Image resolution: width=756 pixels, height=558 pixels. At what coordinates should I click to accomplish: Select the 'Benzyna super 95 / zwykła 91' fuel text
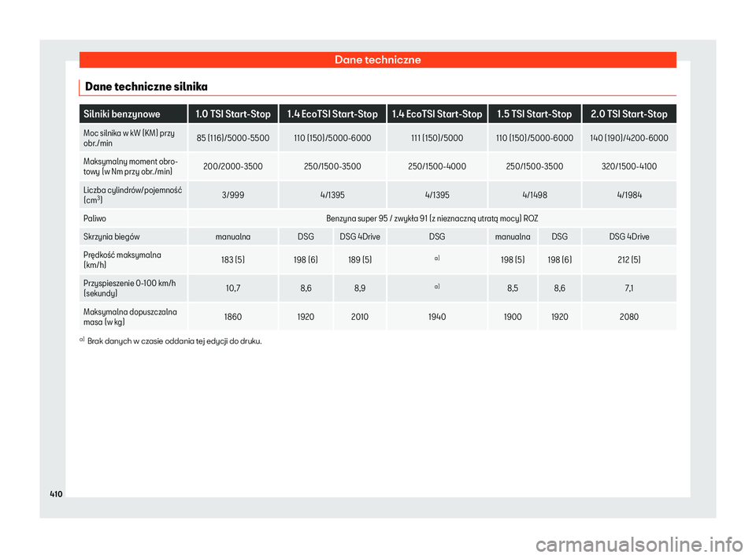click(432, 218)
